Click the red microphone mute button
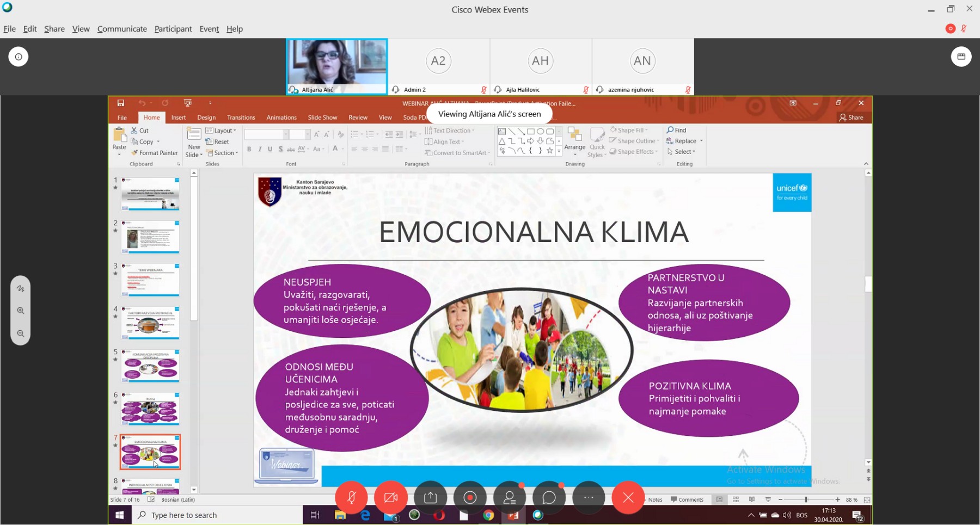This screenshot has height=525, width=980. [x=352, y=497]
